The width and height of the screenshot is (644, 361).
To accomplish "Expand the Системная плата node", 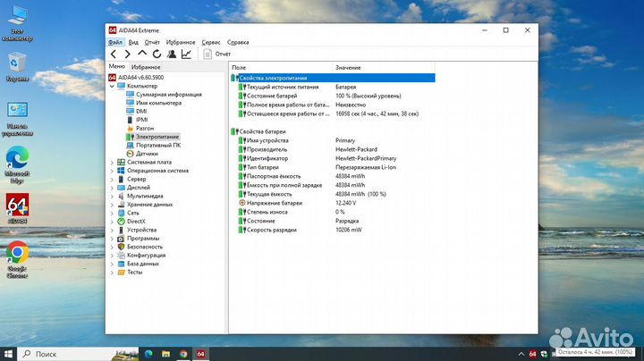I will point(112,163).
